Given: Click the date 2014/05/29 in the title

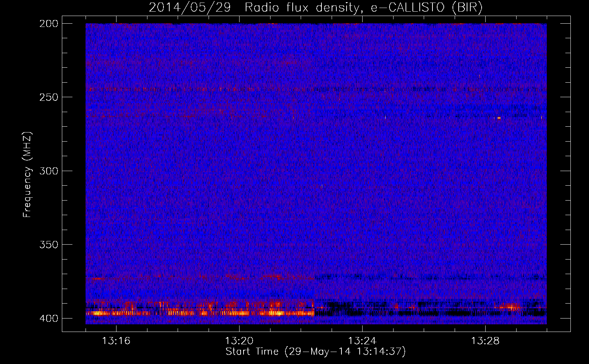Looking at the screenshot, I should 190,8.
